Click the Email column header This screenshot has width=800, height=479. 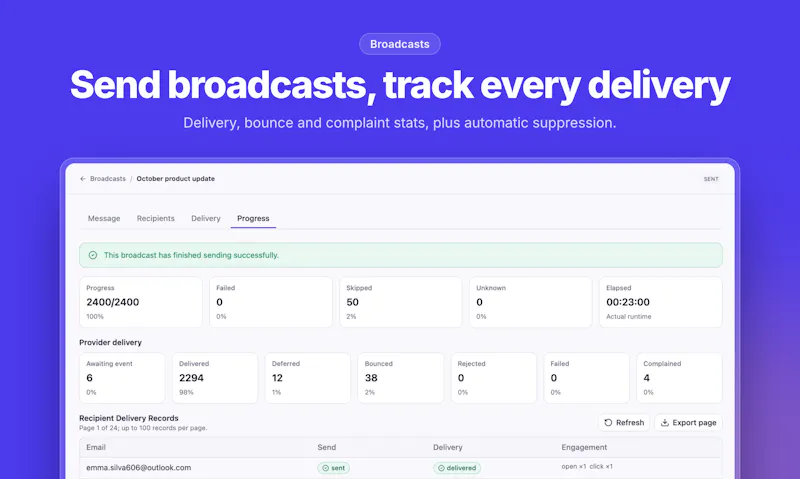pyautogui.click(x=96, y=447)
